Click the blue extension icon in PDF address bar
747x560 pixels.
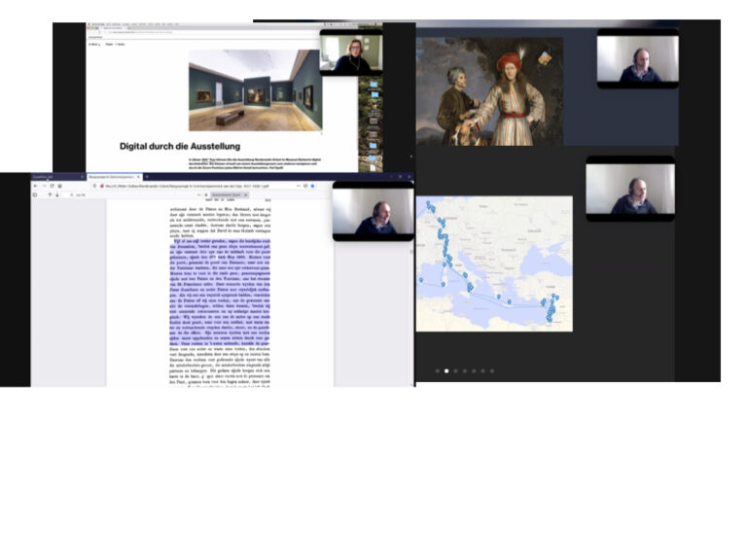coord(312,186)
